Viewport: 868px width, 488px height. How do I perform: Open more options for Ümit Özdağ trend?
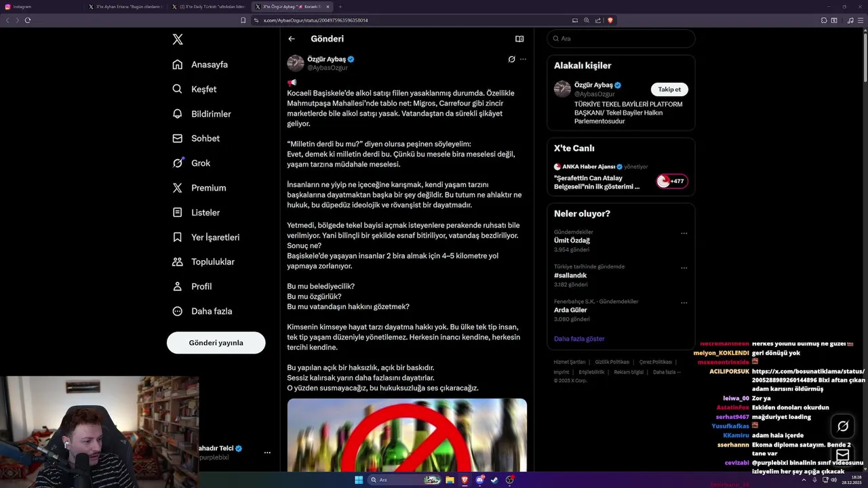pyautogui.click(x=684, y=233)
